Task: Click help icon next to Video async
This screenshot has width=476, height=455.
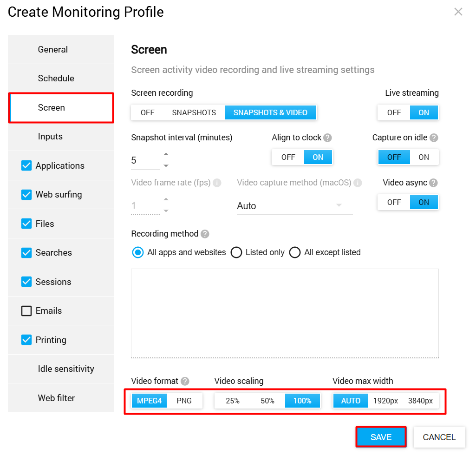Action: click(434, 183)
